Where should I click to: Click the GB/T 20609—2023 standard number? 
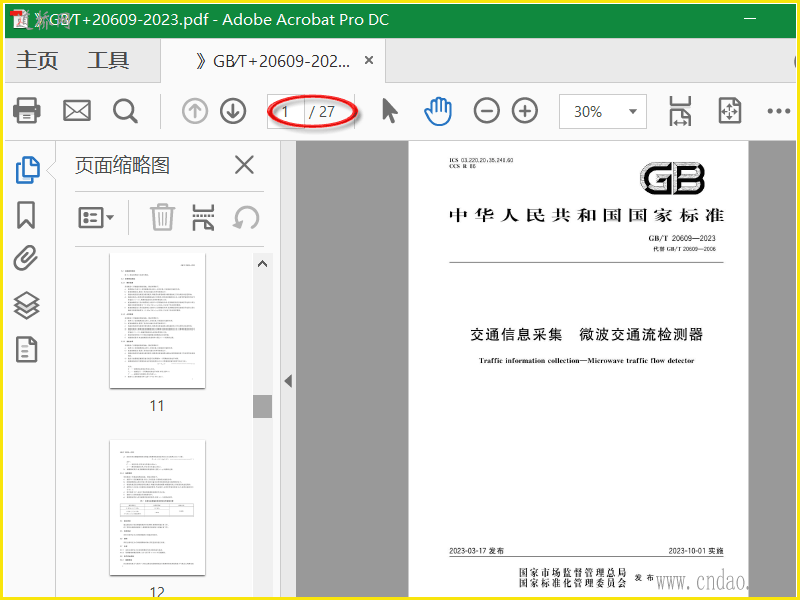(x=682, y=238)
